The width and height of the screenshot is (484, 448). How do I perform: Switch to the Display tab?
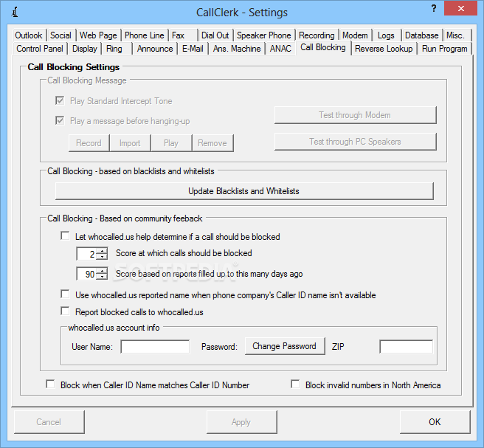[x=85, y=49]
